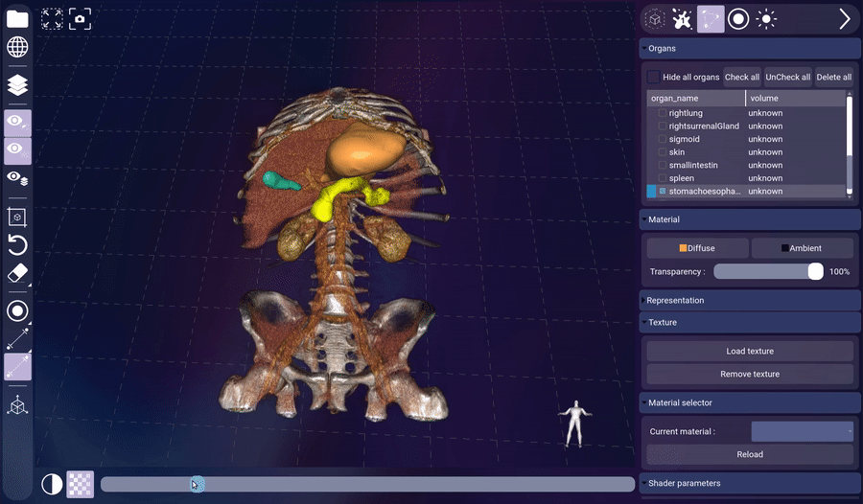Click the organ_name column header
This screenshot has height=504, width=863.
tap(696, 98)
